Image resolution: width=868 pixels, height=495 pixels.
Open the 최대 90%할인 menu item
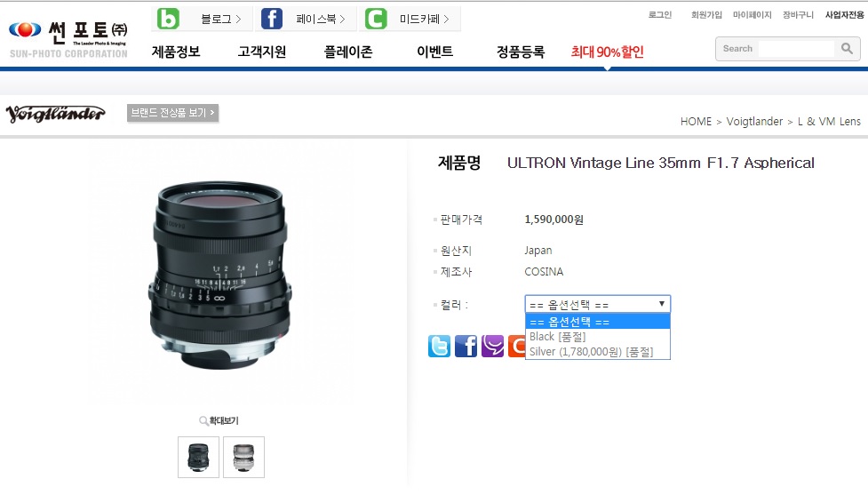(x=608, y=52)
